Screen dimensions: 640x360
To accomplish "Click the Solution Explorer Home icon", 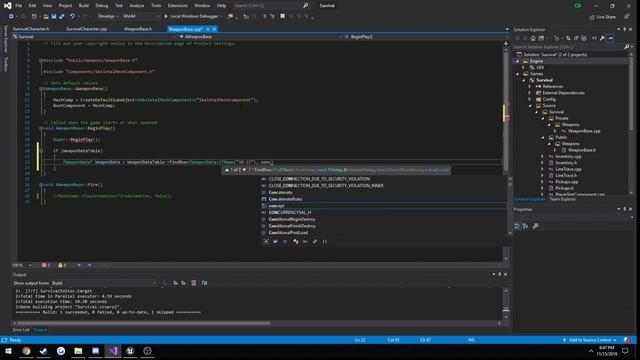I will (533, 38).
